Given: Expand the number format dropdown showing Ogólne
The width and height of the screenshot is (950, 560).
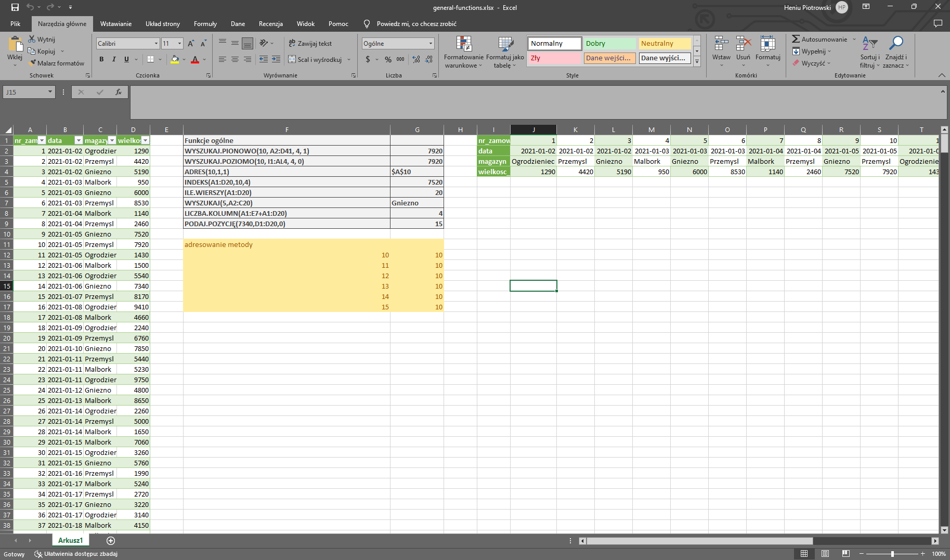Looking at the screenshot, I should (x=431, y=44).
